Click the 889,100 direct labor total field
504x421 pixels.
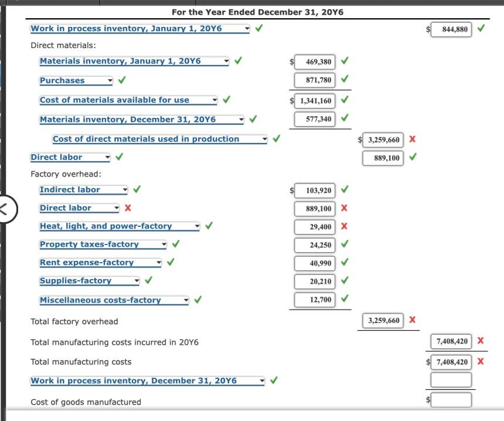(383, 158)
